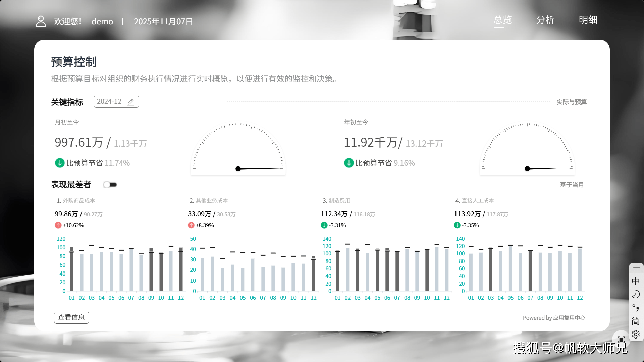Click the fullscreen icon at bottom right
644x362 pixels.
pos(621,339)
